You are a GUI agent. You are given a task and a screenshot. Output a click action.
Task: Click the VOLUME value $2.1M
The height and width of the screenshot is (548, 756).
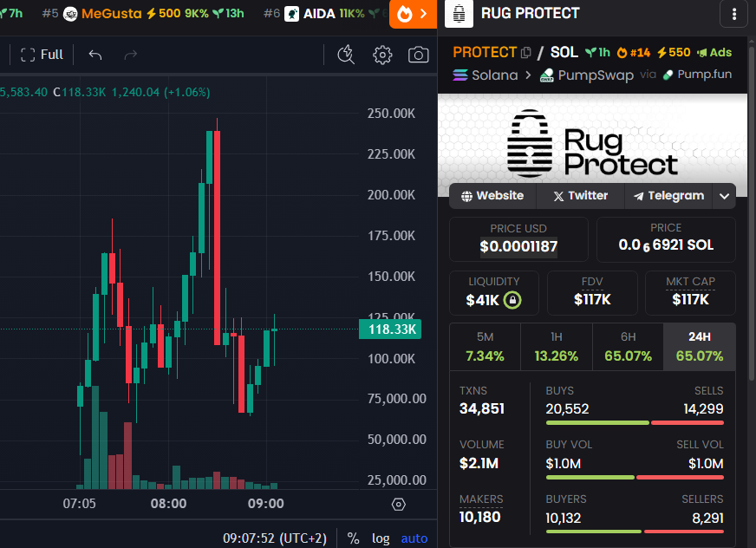click(x=479, y=464)
